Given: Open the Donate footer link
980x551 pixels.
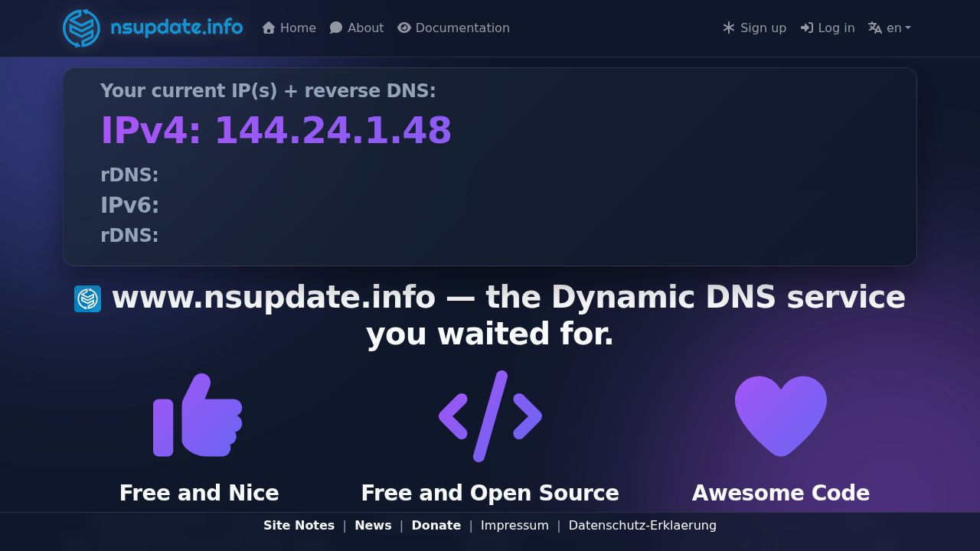Looking at the screenshot, I should pyautogui.click(x=436, y=525).
